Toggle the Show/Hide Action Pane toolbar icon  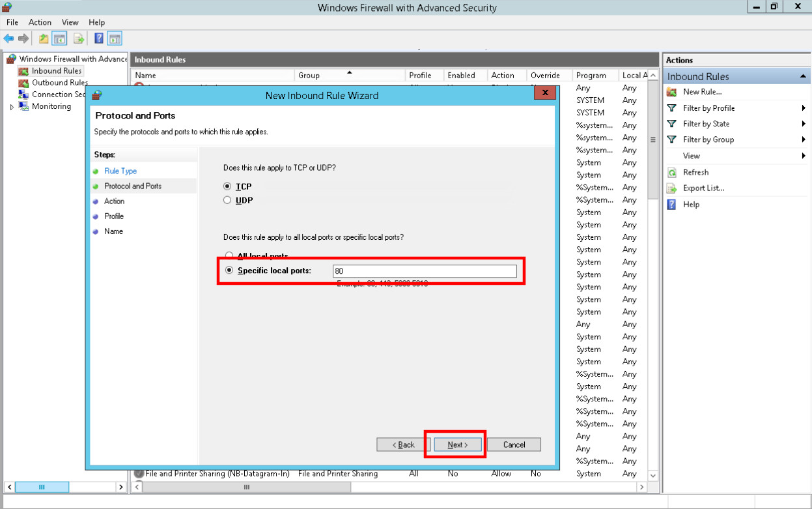coord(115,38)
